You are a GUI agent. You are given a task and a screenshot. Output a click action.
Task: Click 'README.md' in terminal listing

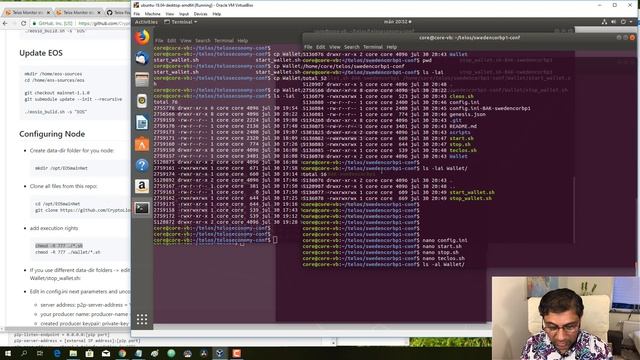(x=463, y=127)
